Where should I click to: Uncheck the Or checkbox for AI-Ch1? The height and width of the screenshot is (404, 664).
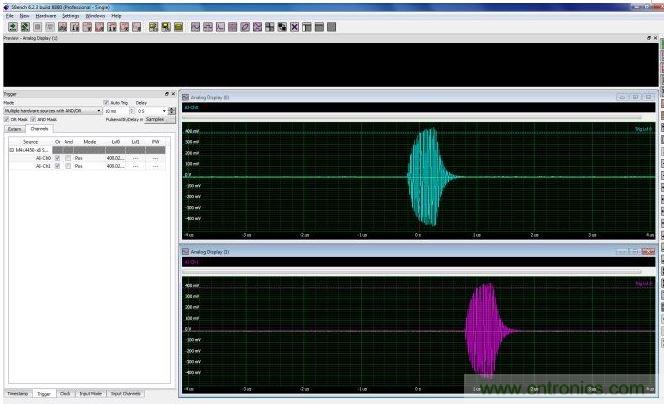[x=58, y=166]
